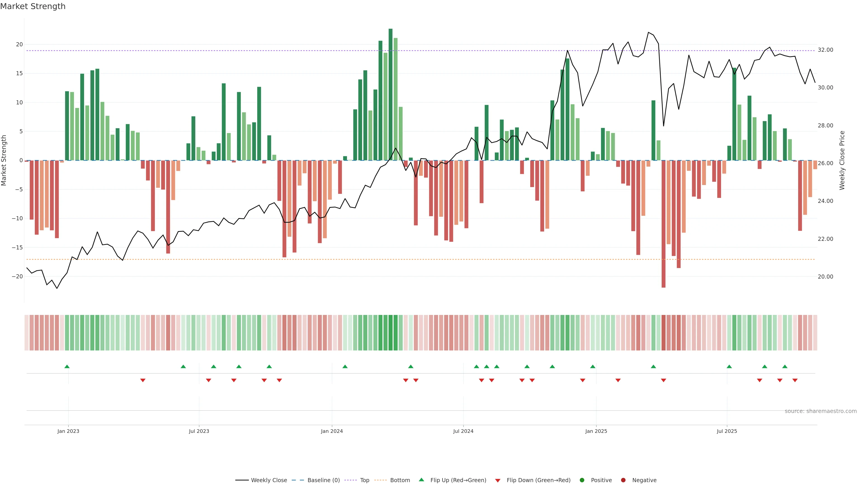Click Flip Up green triangle legend icon
This screenshot has height=488, width=868.
tap(421, 480)
